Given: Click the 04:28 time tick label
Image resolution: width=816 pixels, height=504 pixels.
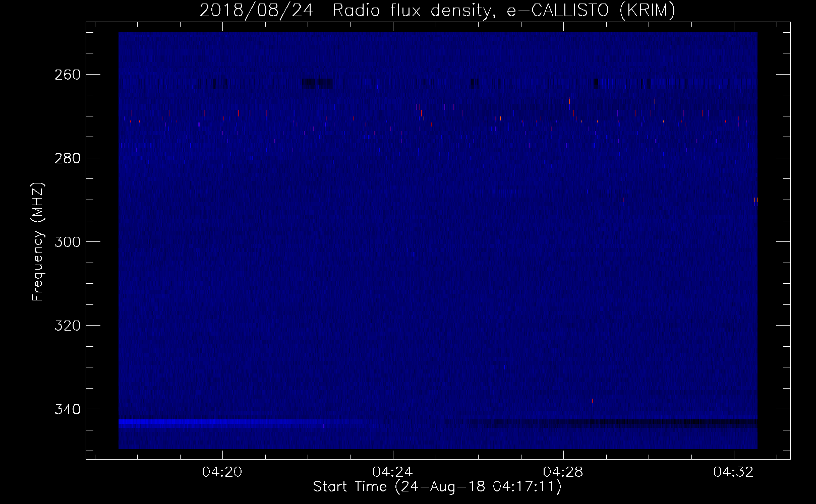Looking at the screenshot, I should pyautogui.click(x=563, y=472).
